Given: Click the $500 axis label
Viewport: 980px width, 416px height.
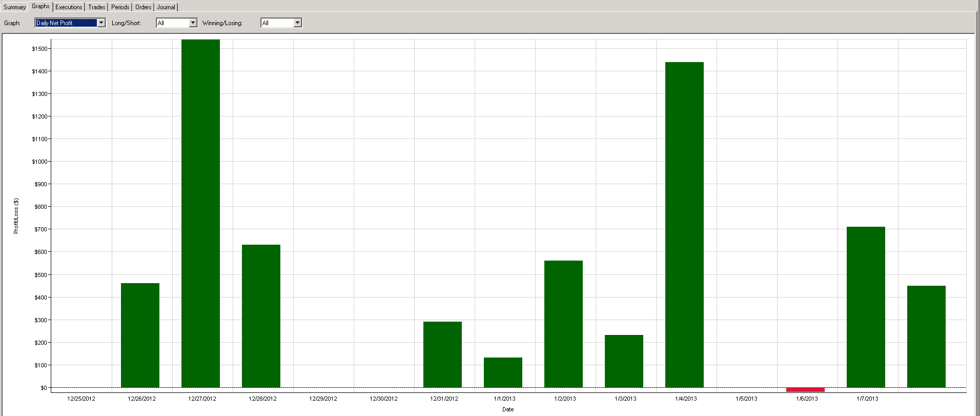Looking at the screenshot, I should click(x=41, y=275).
